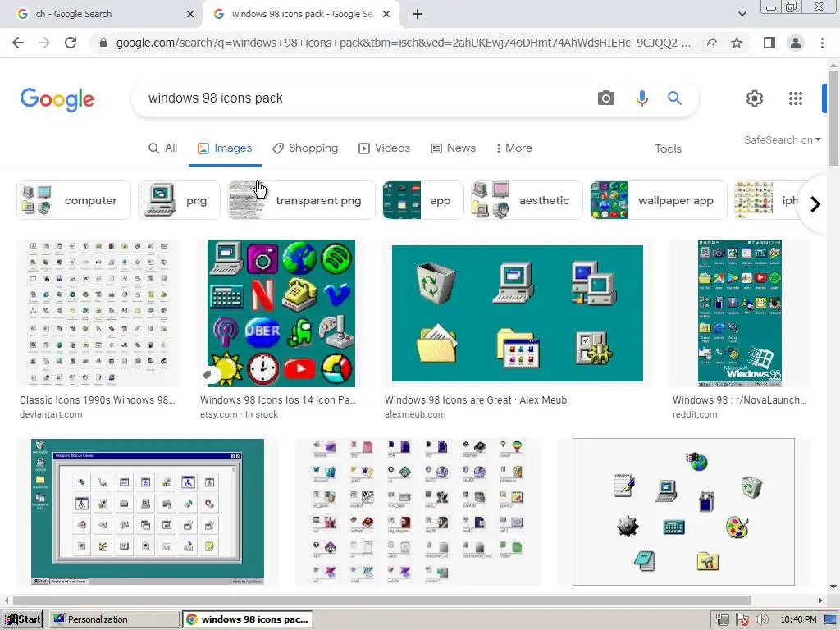The width and height of the screenshot is (840, 630).
Task: Filter results by 'computer' chip
Action: point(73,200)
